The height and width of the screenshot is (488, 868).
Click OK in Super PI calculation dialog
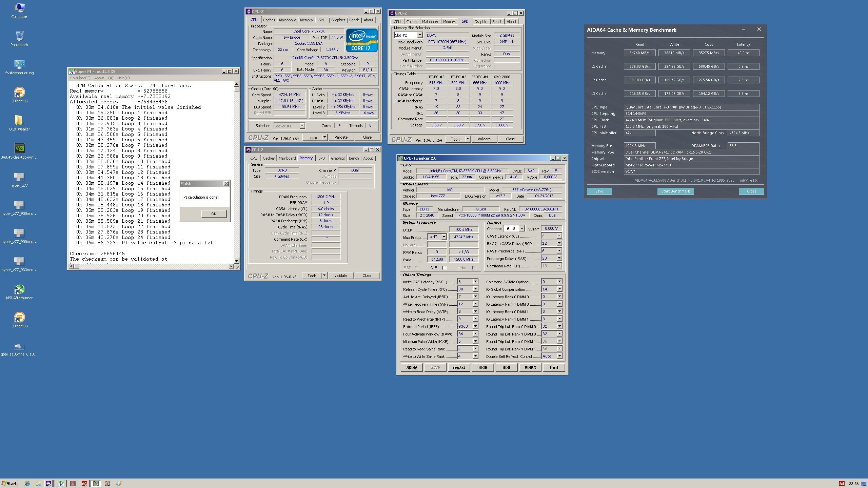pos(213,213)
